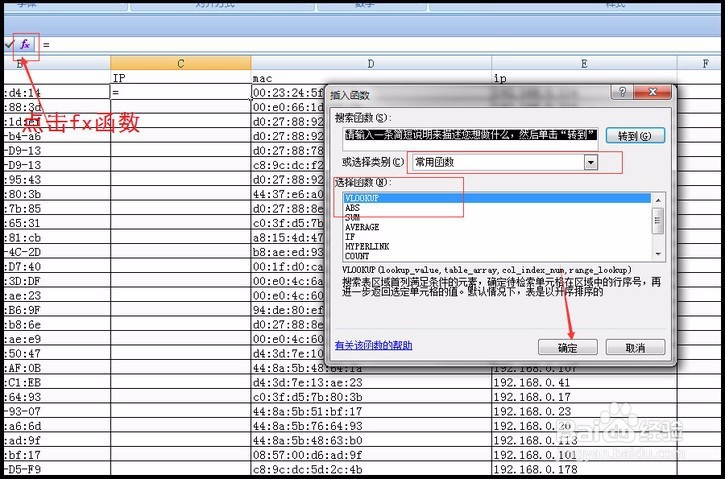Click the ip header cell in column E
This screenshot has height=479, width=725.
(584, 78)
